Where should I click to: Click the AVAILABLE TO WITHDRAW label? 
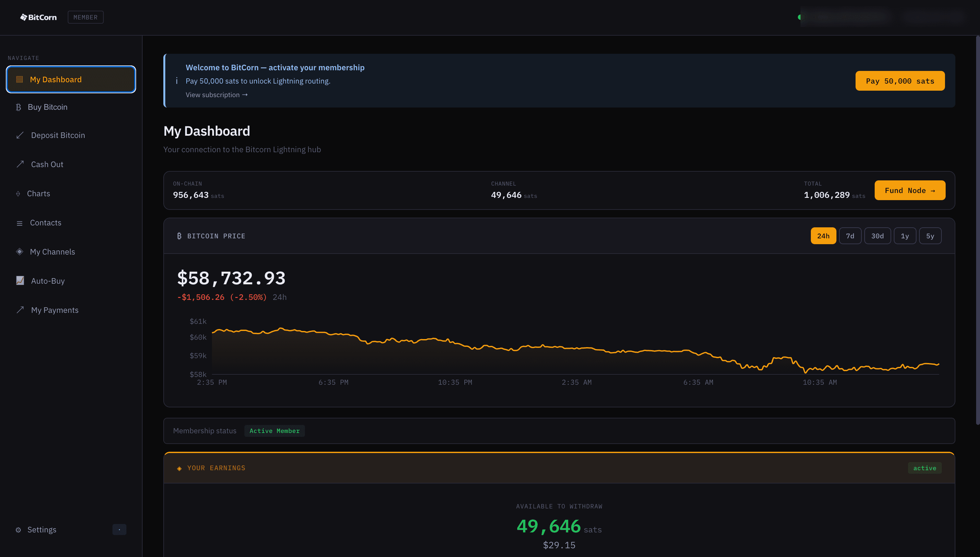pos(559,506)
